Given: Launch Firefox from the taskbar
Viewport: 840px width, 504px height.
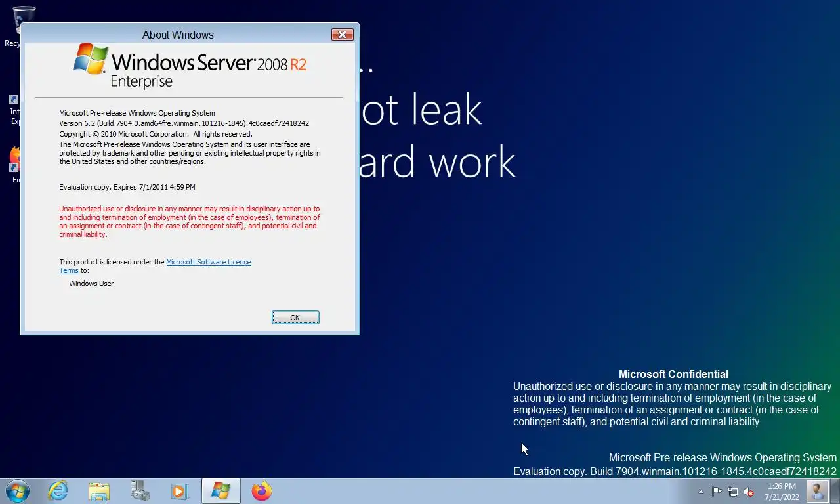Looking at the screenshot, I should [x=262, y=491].
